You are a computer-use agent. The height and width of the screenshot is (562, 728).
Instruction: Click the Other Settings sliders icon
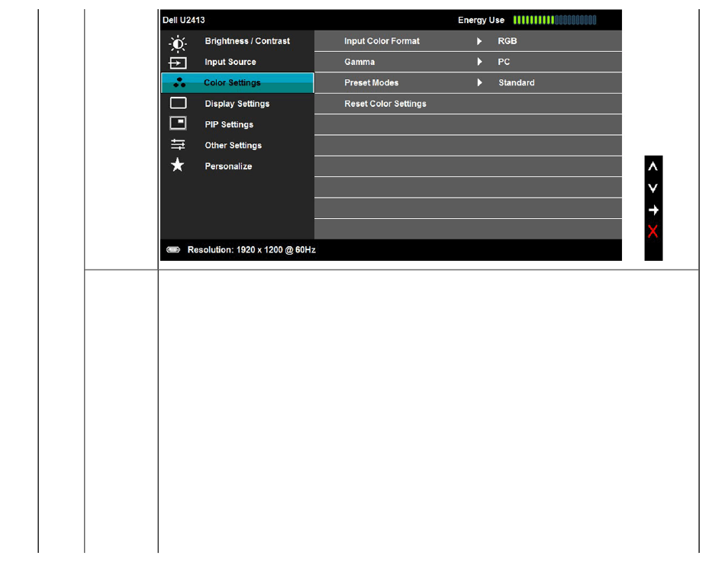[178, 144]
